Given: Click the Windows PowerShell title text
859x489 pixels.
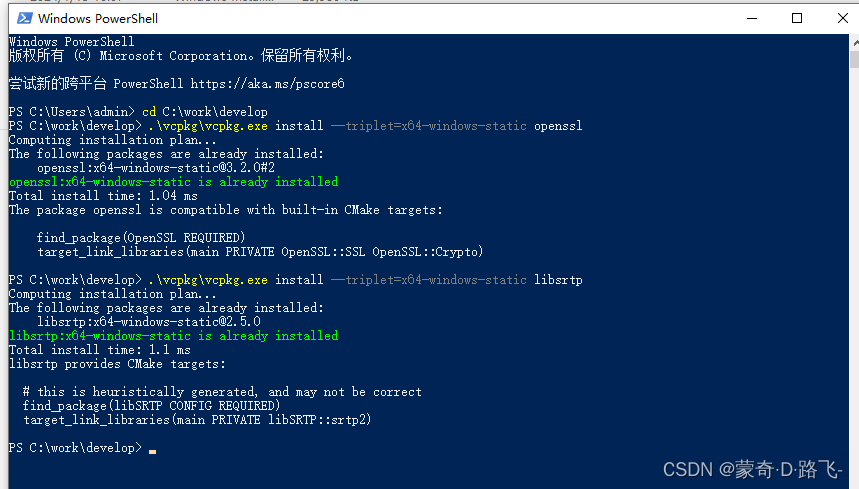Looking at the screenshot, I should [x=98, y=19].
